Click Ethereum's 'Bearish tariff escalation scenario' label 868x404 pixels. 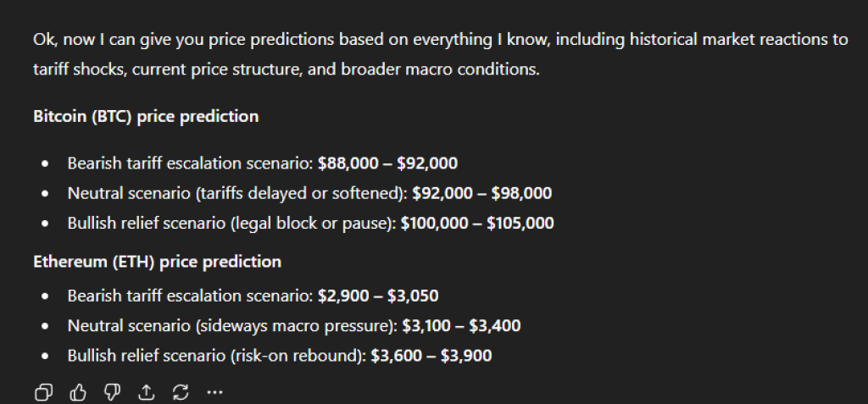click(191, 296)
